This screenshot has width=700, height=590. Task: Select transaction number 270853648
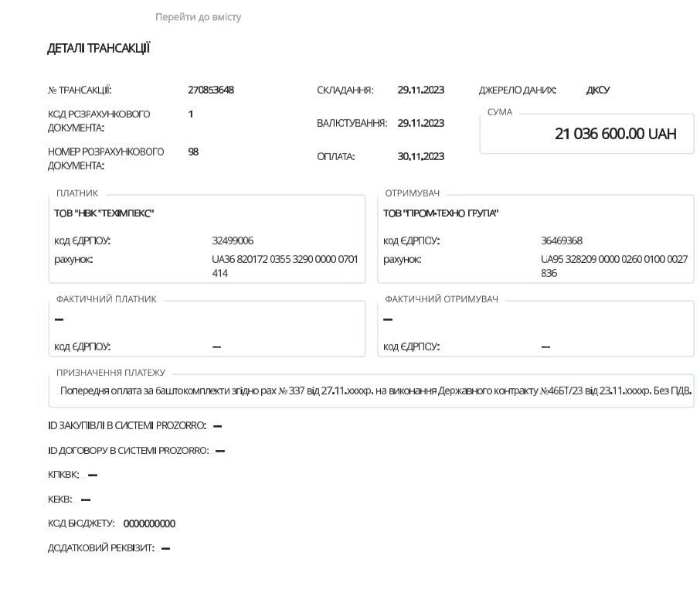tap(211, 90)
